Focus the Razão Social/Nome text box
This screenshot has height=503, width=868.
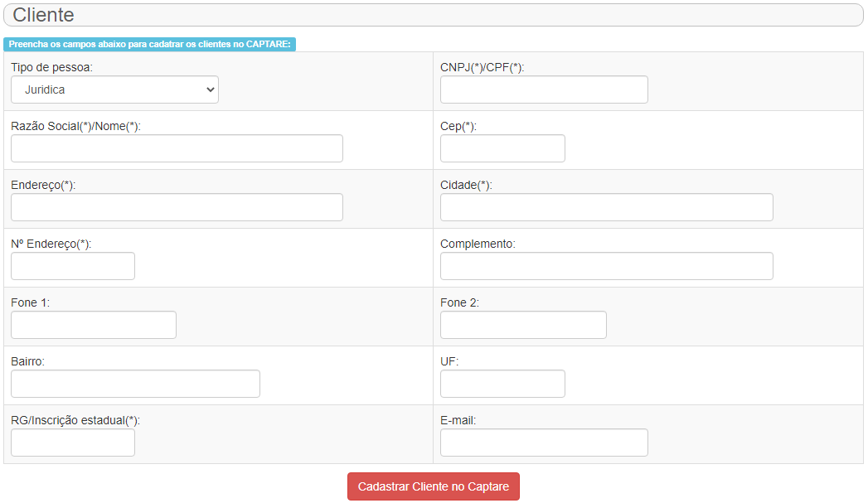pos(177,148)
